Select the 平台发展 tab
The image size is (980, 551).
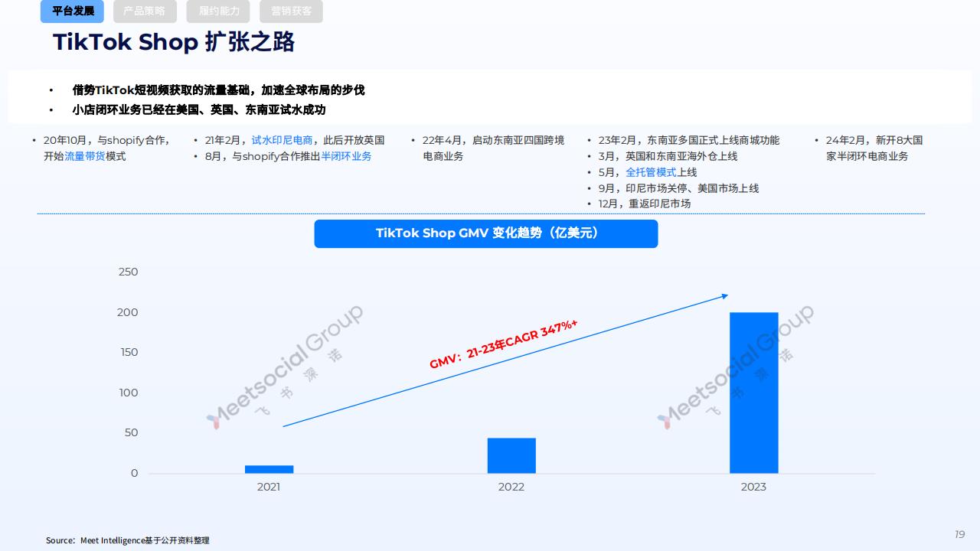click(x=72, y=11)
